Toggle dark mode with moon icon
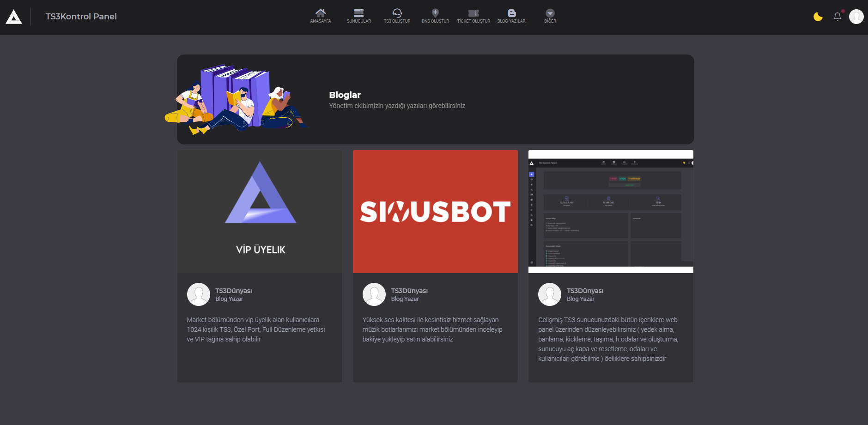This screenshot has height=425, width=868. 818,17
